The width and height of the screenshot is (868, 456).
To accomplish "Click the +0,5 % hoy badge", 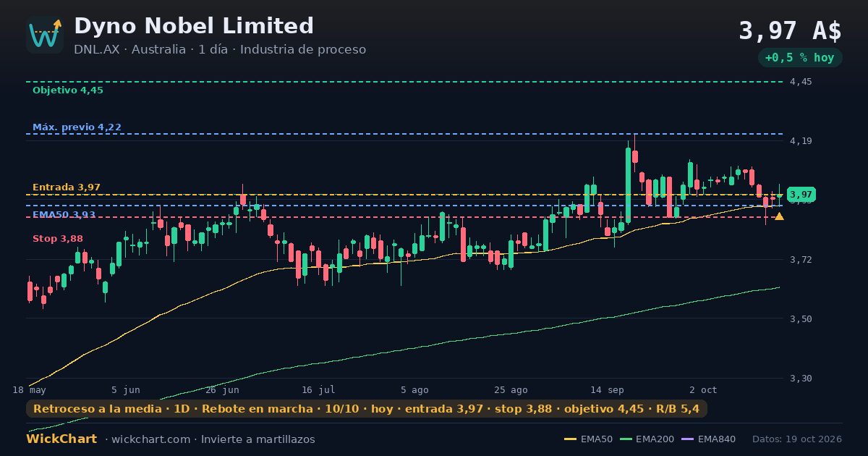I will pos(800,57).
